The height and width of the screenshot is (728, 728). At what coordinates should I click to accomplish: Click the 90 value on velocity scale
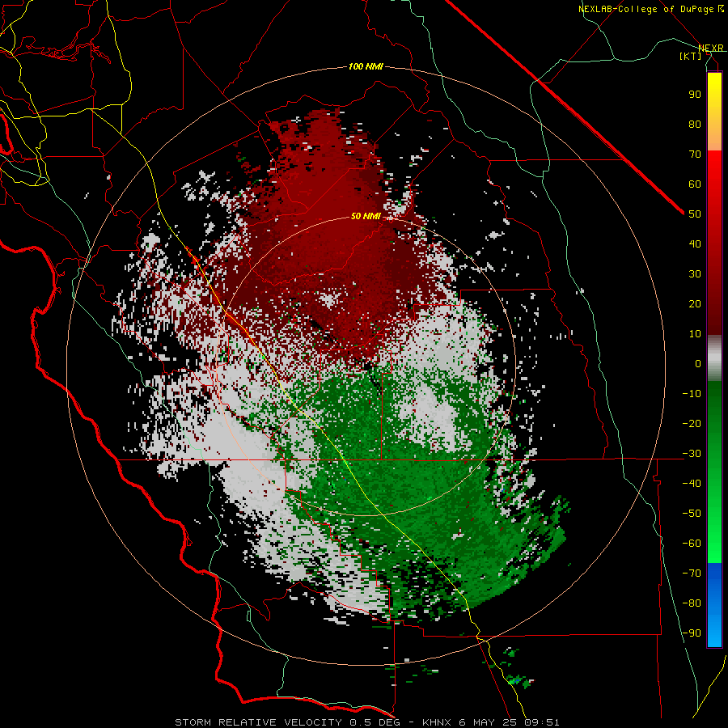click(695, 95)
